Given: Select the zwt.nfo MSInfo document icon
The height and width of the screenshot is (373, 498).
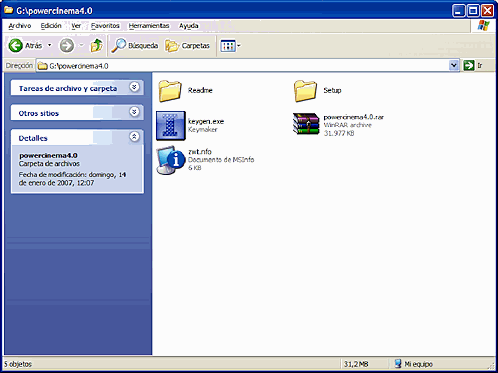Looking at the screenshot, I should pos(171,160).
